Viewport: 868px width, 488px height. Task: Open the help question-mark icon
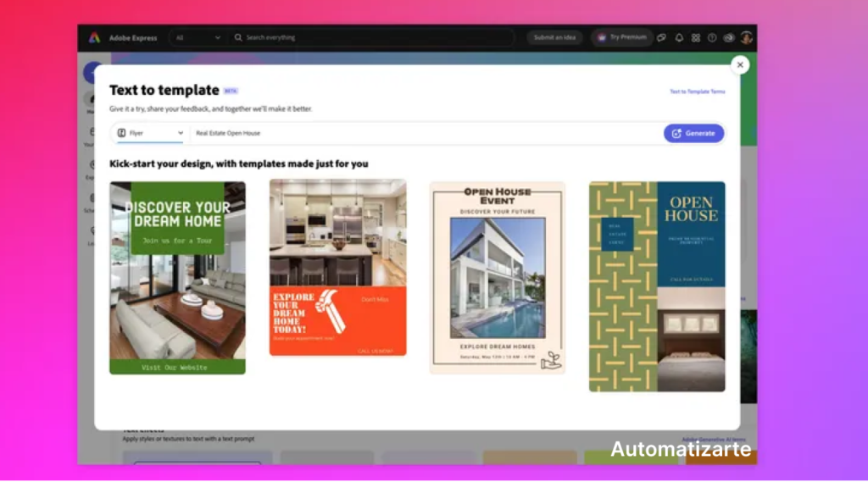(x=712, y=37)
